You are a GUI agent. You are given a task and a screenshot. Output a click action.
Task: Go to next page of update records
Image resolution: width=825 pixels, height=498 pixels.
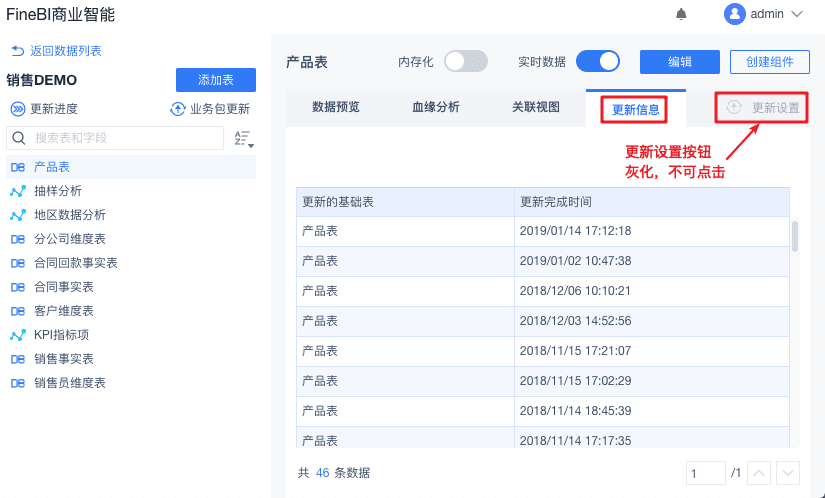click(x=788, y=473)
